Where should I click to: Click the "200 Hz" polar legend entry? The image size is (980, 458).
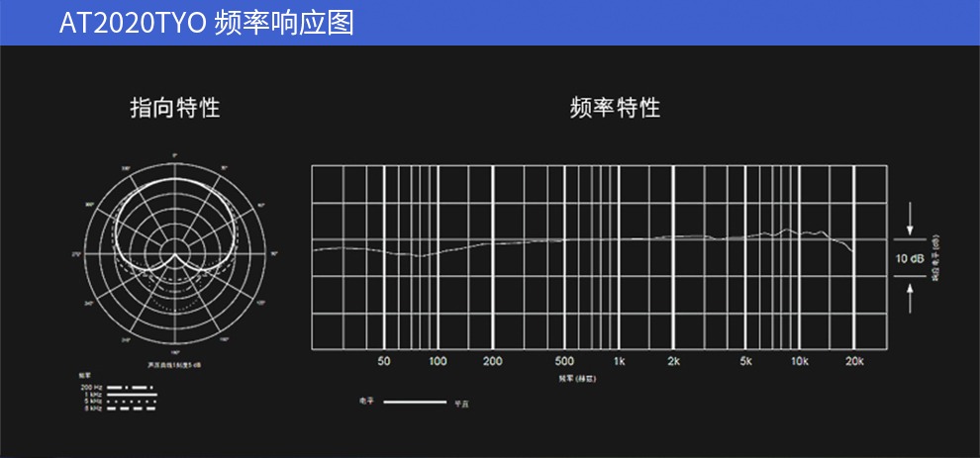tap(118, 388)
